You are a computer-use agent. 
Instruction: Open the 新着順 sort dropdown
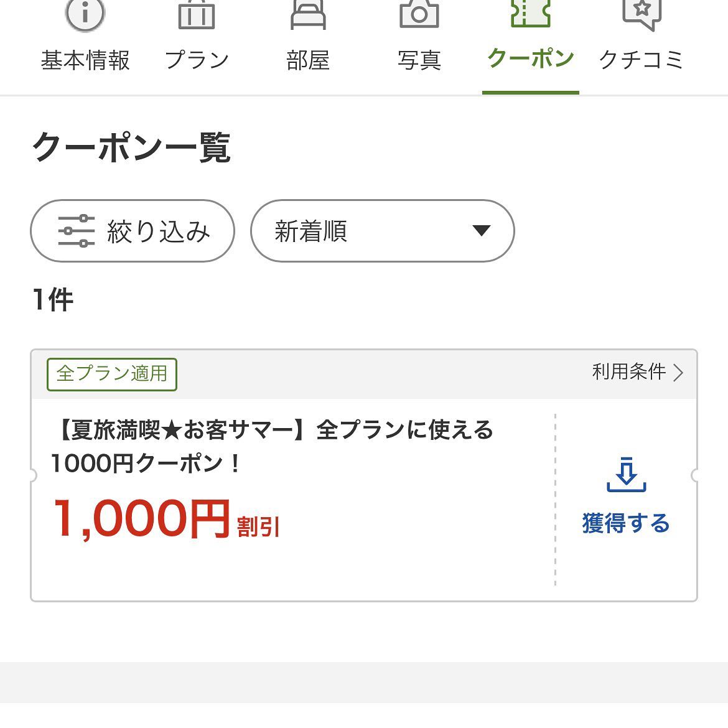tap(382, 231)
